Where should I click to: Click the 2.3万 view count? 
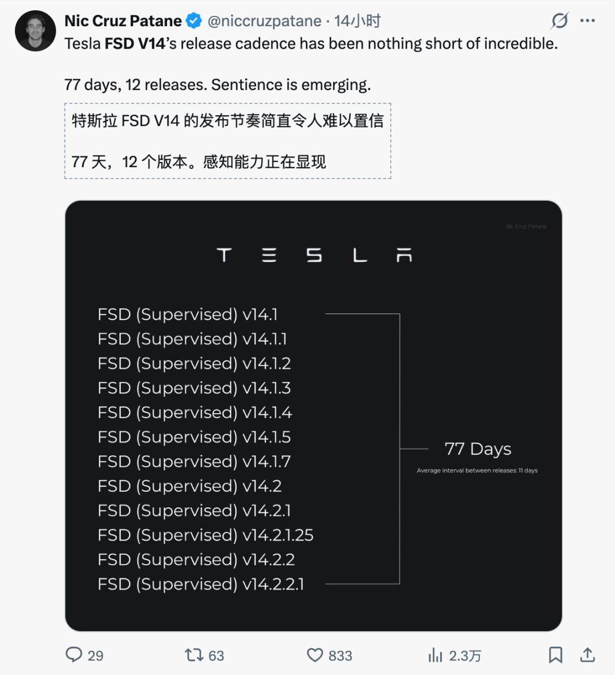[x=465, y=656]
